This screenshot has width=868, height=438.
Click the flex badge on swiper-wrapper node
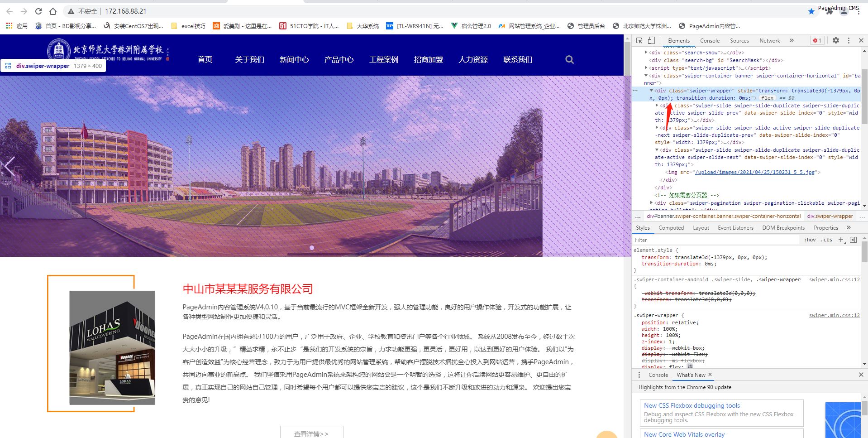(768, 98)
